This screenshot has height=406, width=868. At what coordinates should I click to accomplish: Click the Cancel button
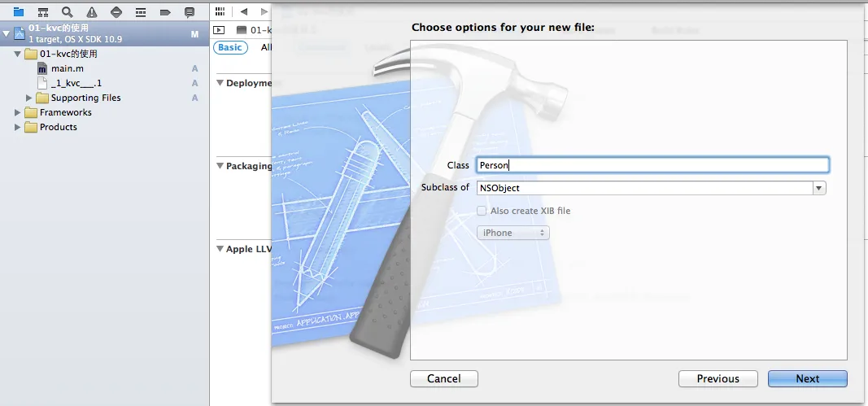pyautogui.click(x=444, y=379)
